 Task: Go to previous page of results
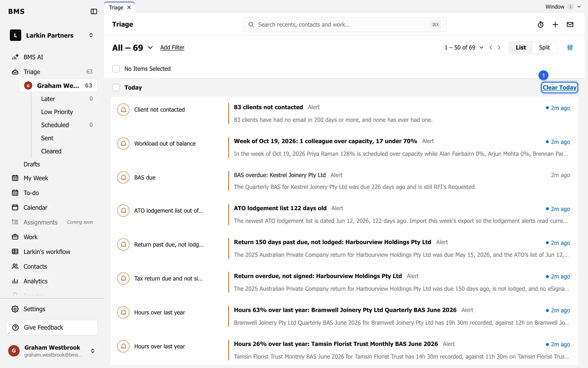pyautogui.click(x=491, y=47)
